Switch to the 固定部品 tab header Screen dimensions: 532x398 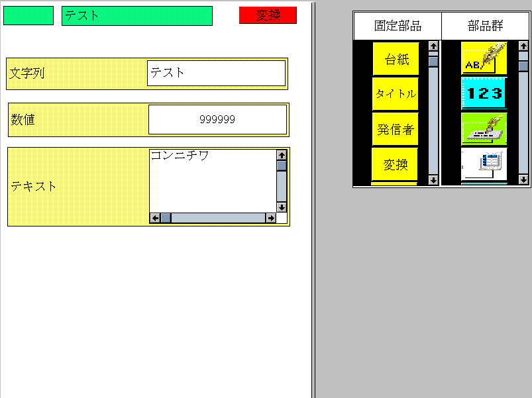398,26
